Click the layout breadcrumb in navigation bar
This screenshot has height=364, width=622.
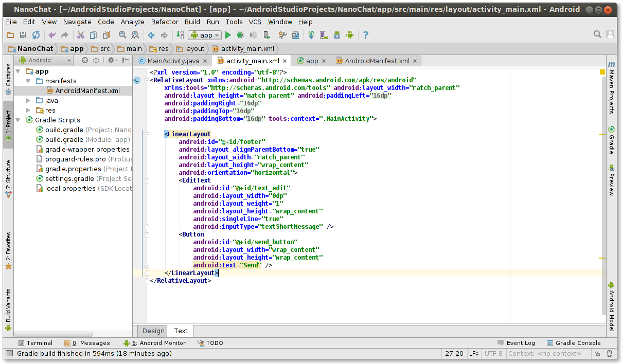click(x=190, y=49)
